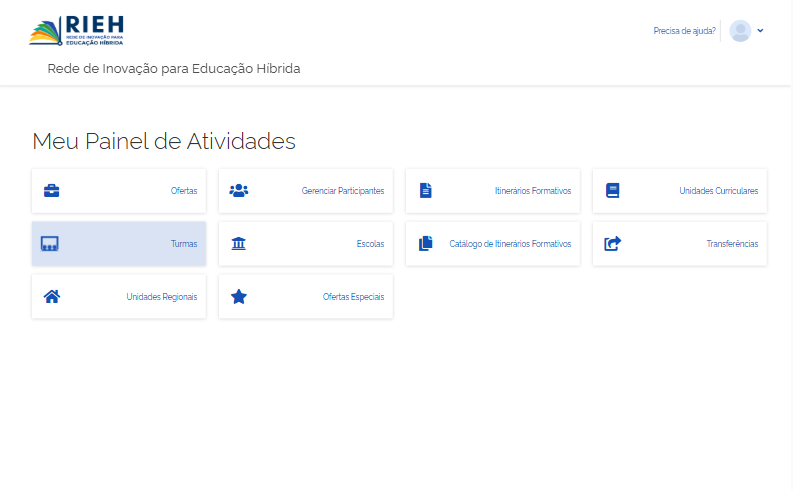
Task: Go to Gerenciar Participantes text link
Action: tap(342, 191)
